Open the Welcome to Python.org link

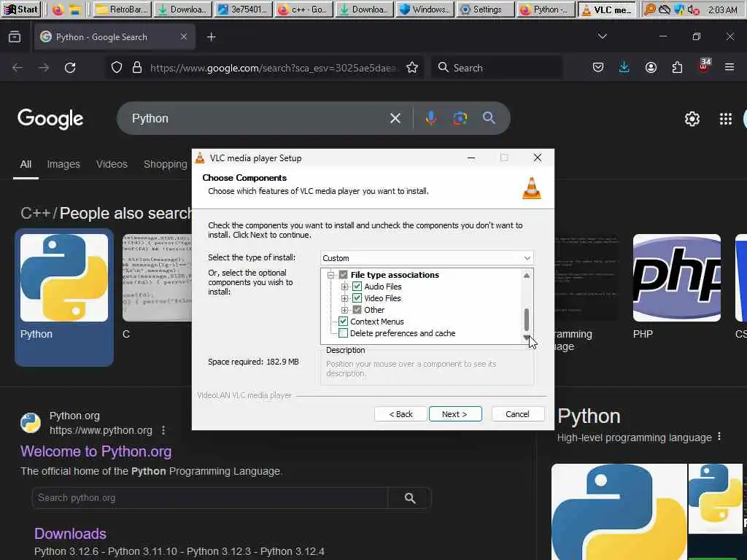point(96,451)
